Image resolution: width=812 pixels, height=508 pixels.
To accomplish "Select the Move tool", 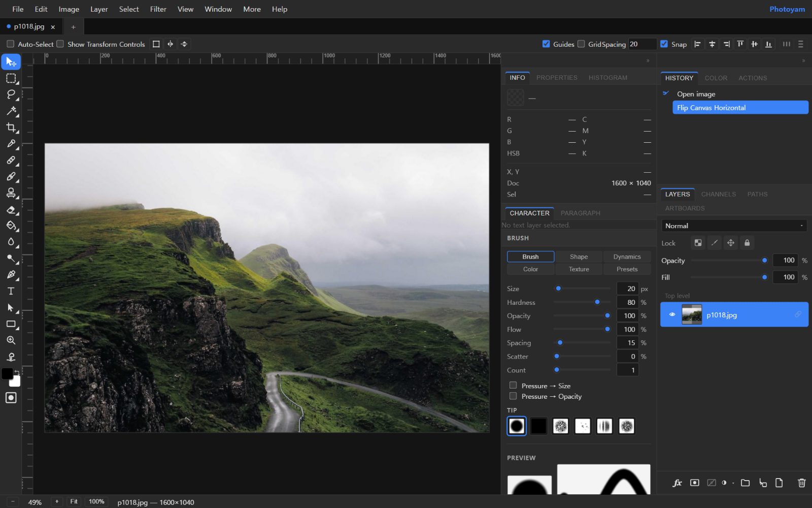I will [x=11, y=61].
